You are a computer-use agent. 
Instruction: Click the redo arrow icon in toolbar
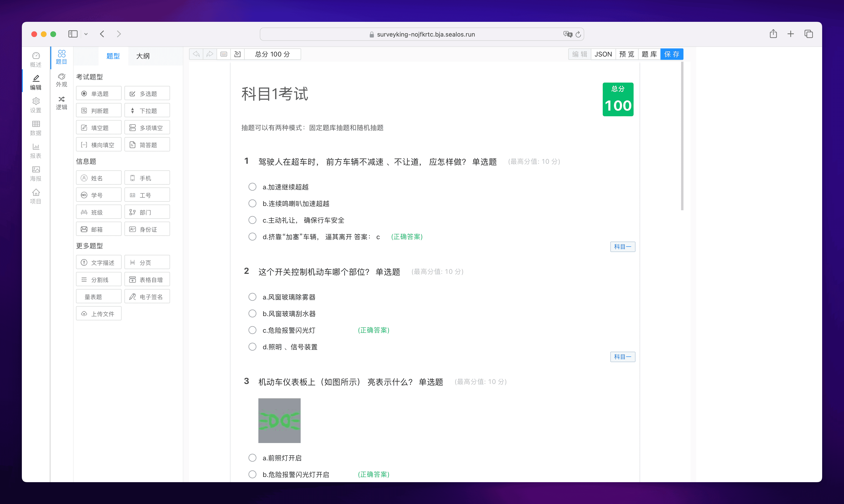tap(210, 54)
